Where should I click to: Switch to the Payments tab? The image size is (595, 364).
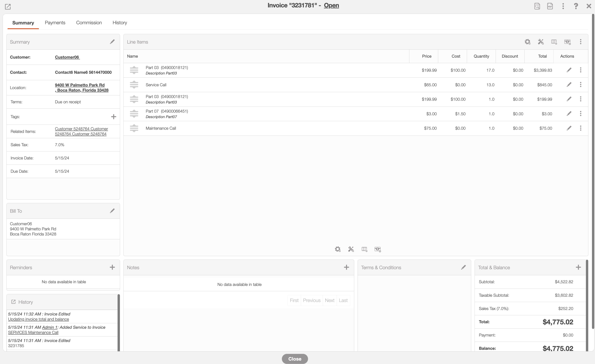[55, 23]
